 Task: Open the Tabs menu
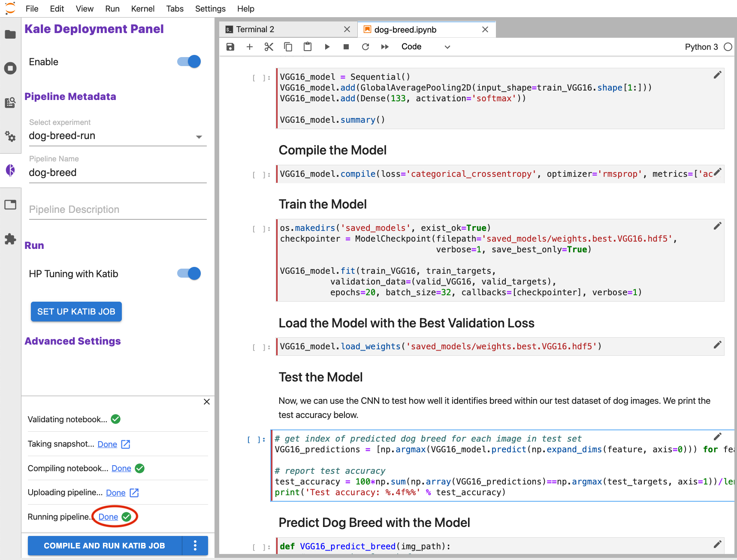[x=175, y=9]
